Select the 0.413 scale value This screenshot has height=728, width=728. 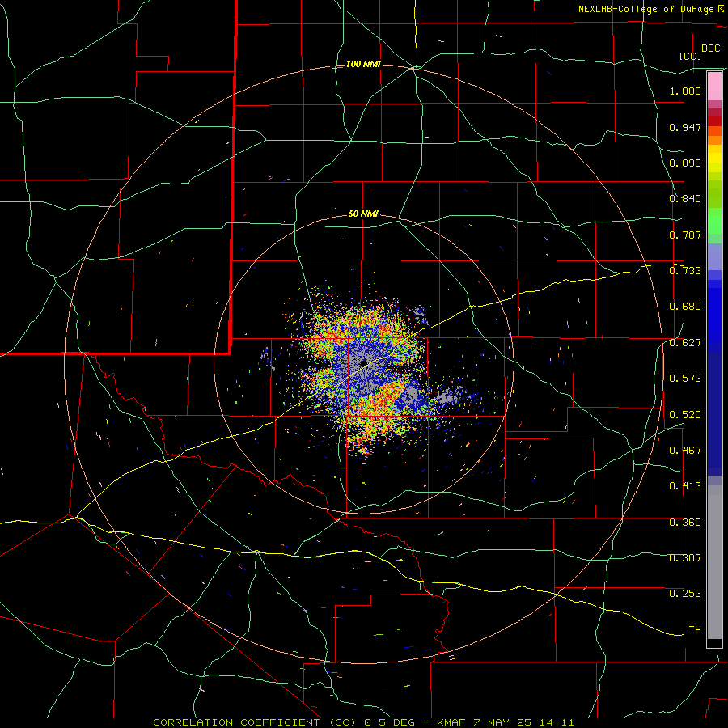685,486
